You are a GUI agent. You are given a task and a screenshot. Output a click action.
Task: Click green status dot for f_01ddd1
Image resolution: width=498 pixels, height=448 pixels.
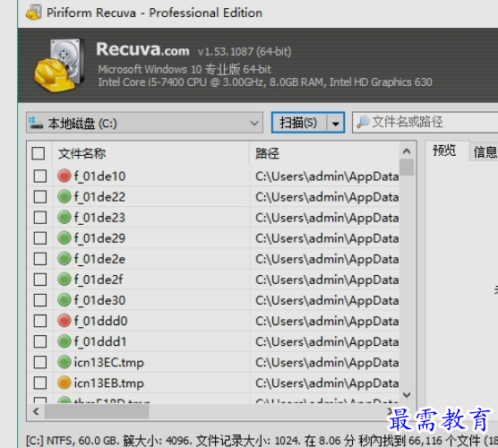pos(64,341)
